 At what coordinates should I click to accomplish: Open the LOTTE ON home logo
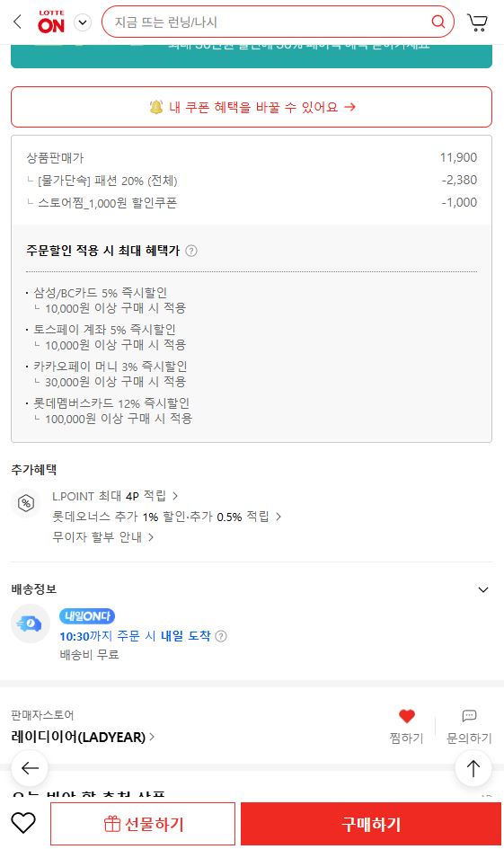(51, 22)
